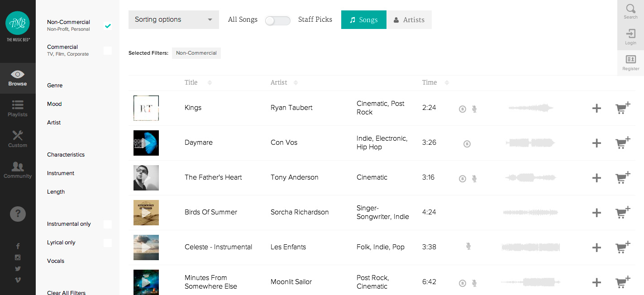Play The Father's Heart thumbnail
Image resolution: width=644 pixels, height=295 pixels.
[146, 178]
